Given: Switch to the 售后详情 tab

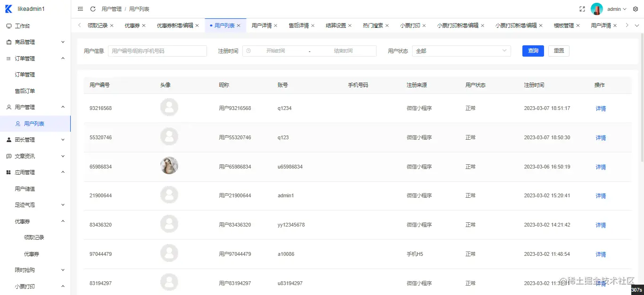Looking at the screenshot, I should pyautogui.click(x=299, y=25).
